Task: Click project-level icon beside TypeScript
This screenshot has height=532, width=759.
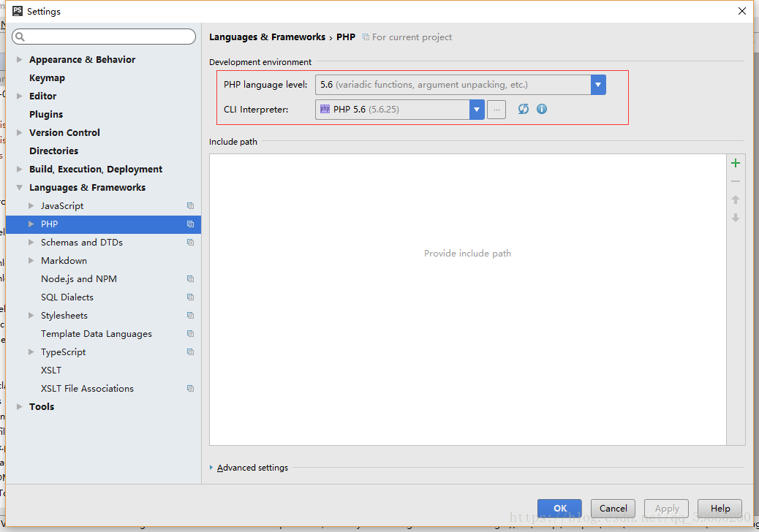Action: 190,351
